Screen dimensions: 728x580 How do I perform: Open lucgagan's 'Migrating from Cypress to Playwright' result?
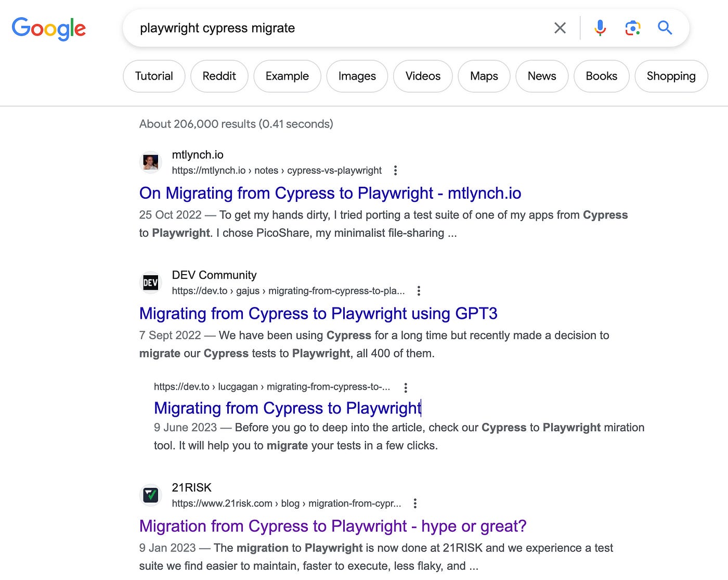pyautogui.click(x=288, y=408)
